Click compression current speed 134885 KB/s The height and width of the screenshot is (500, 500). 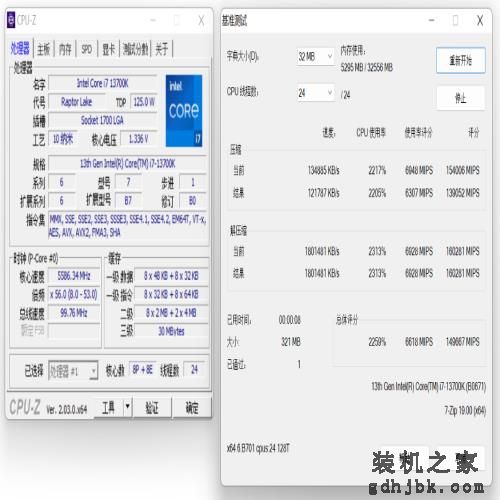[324, 170]
